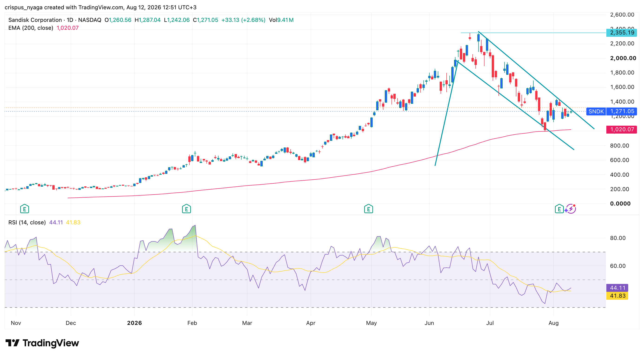Click the Jun label on time axis

pyautogui.click(x=429, y=323)
